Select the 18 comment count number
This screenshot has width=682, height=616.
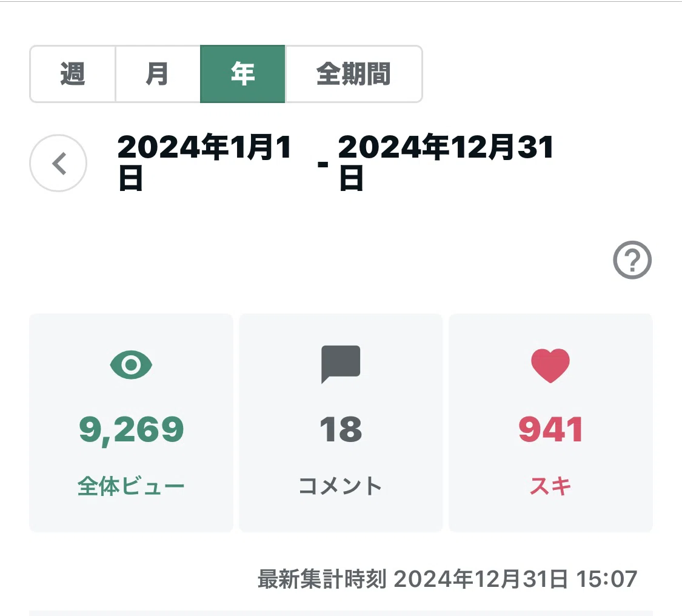341,430
